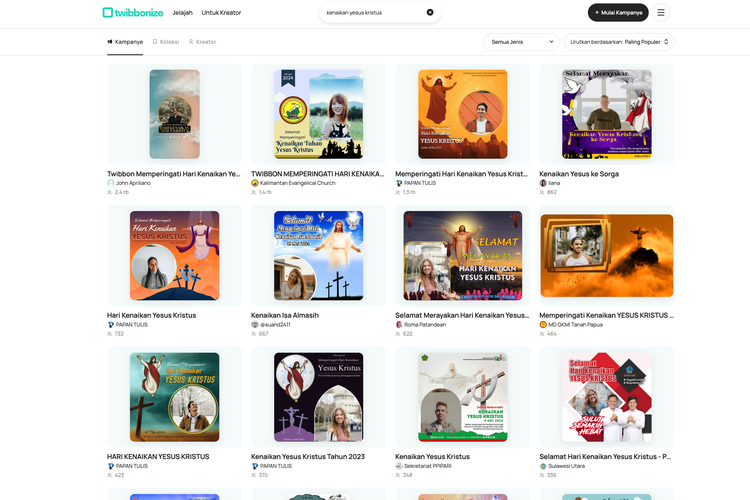
Task: Open the Untuk Kreator navigation item
Action: 221,12
